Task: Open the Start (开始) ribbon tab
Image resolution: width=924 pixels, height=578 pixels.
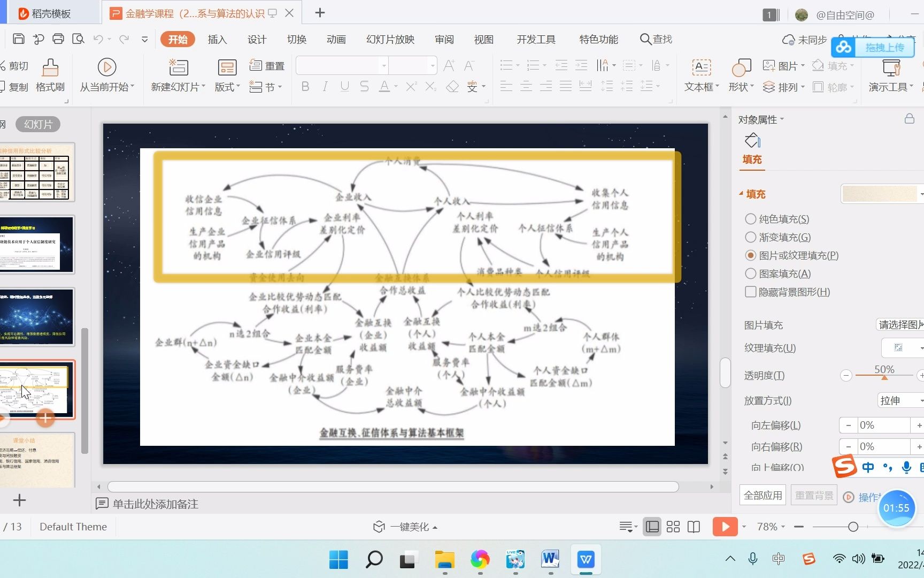Action: pos(178,39)
